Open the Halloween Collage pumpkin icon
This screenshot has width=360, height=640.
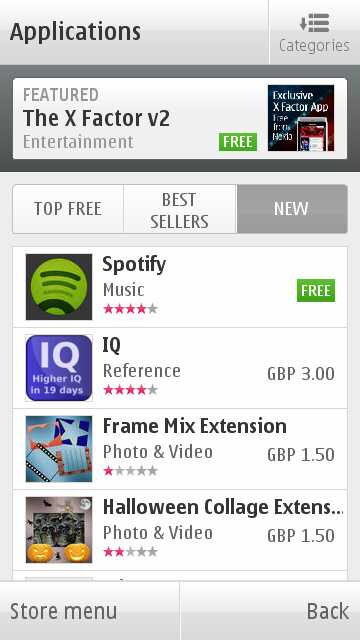point(59,530)
